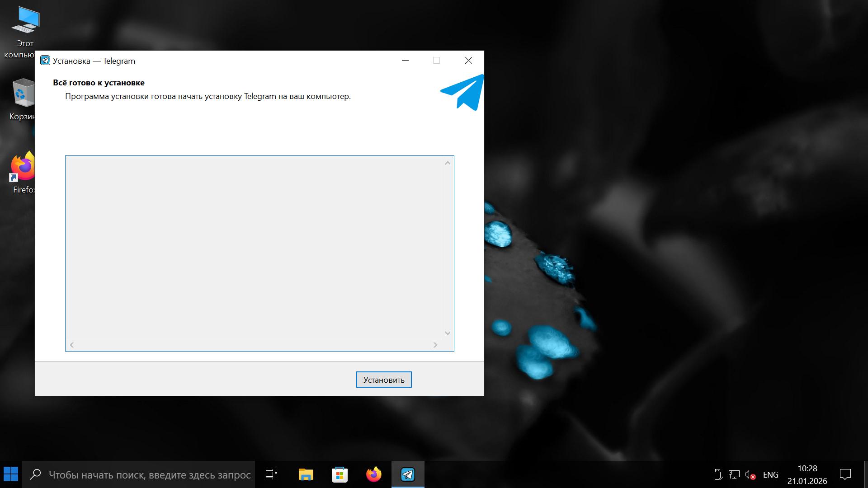The width and height of the screenshot is (868, 488).
Task: Click the large Telegram paper plane logo
Action: 462,93
